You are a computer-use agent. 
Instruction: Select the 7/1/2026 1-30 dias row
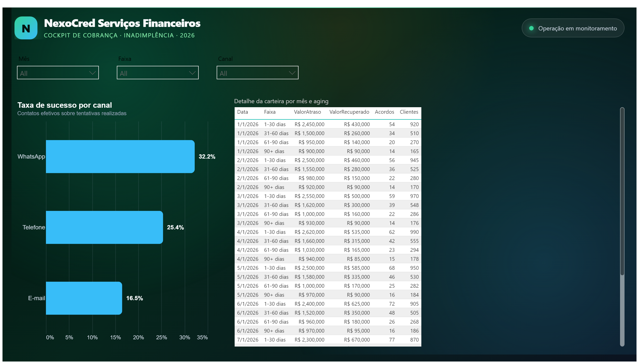coord(328,340)
